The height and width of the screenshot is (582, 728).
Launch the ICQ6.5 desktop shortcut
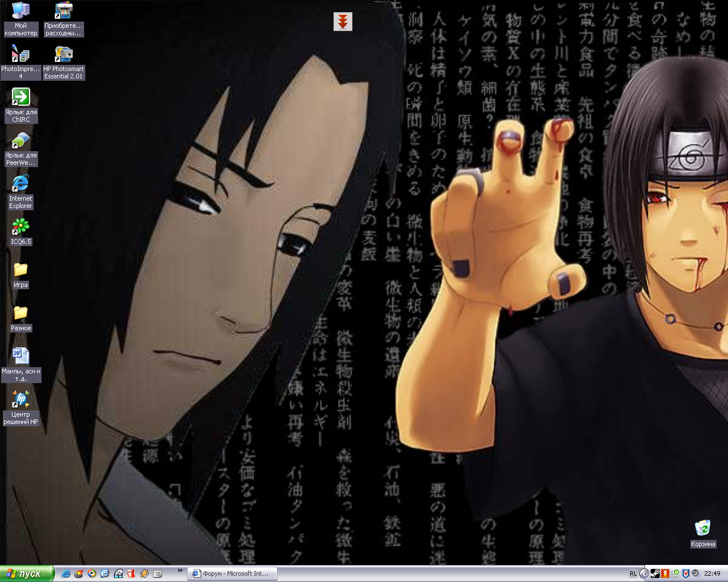pyautogui.click(x=20, y=227)
